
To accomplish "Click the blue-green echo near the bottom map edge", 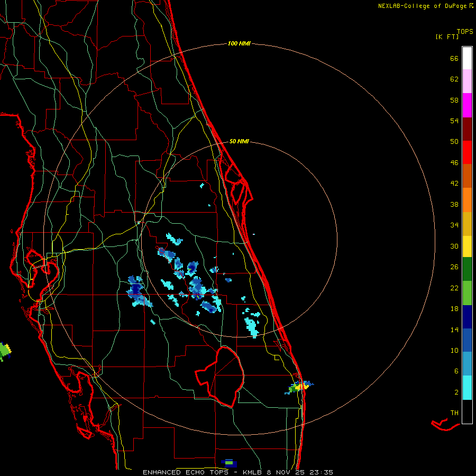I will (x=229, y=463).
